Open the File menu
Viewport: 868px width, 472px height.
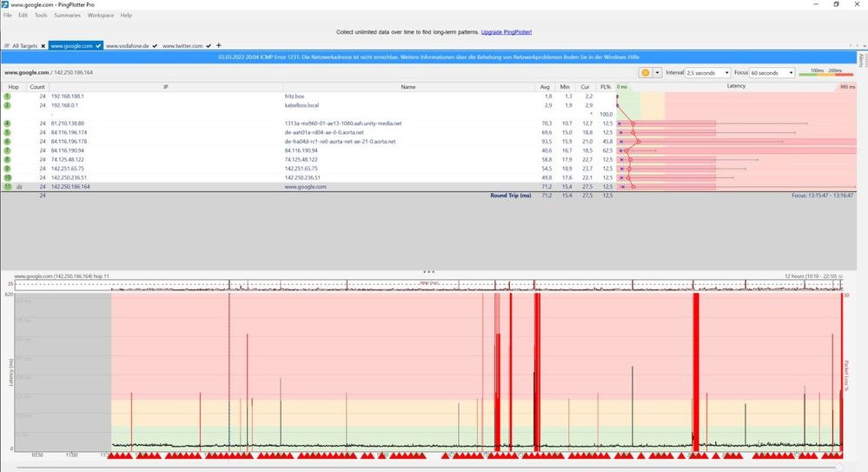coord(7,16)
